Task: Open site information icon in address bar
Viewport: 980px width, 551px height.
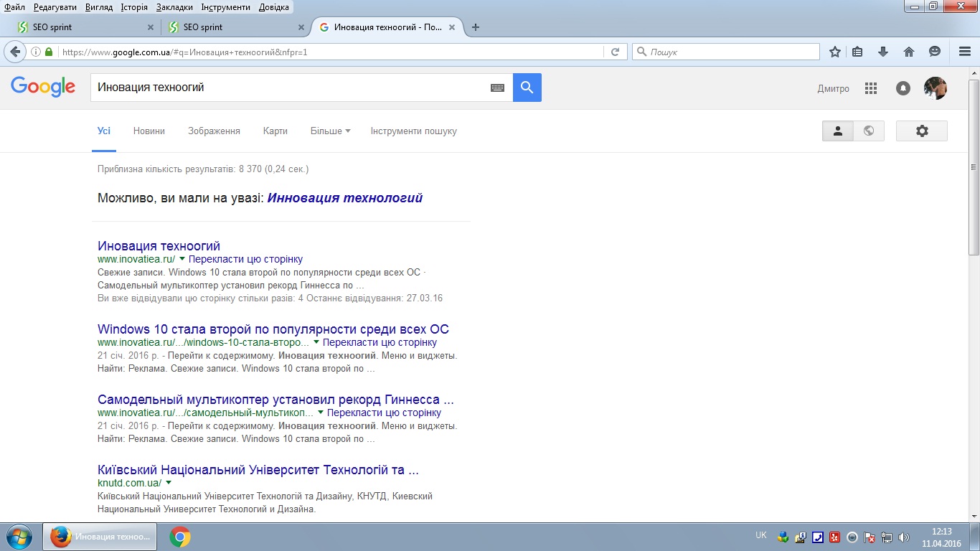Action: tap(36, 52)
